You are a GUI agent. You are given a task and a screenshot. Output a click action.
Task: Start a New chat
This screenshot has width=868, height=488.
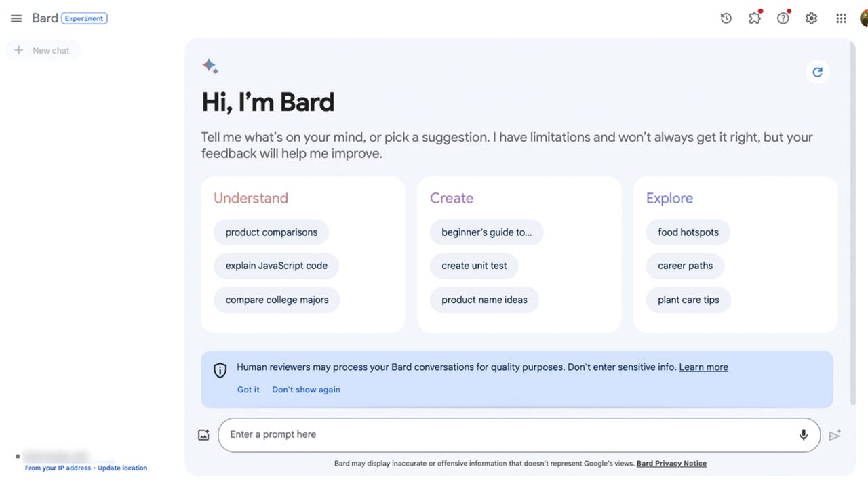43,50
